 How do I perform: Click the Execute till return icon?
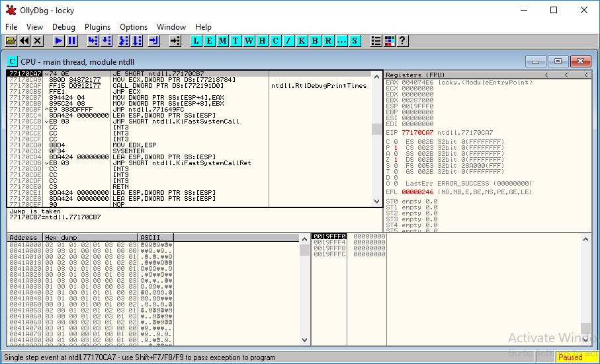click(x=154, y=40)
